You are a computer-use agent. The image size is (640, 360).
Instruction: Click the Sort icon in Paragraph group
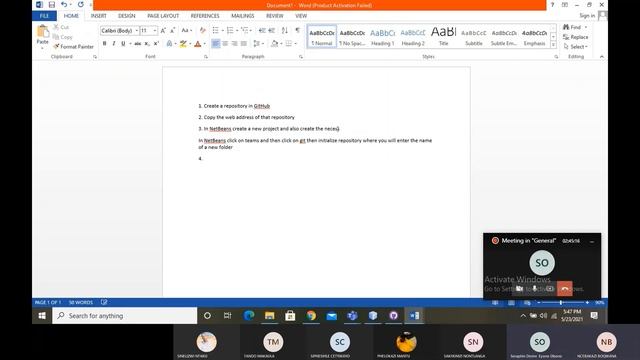(x=285, y=31)
